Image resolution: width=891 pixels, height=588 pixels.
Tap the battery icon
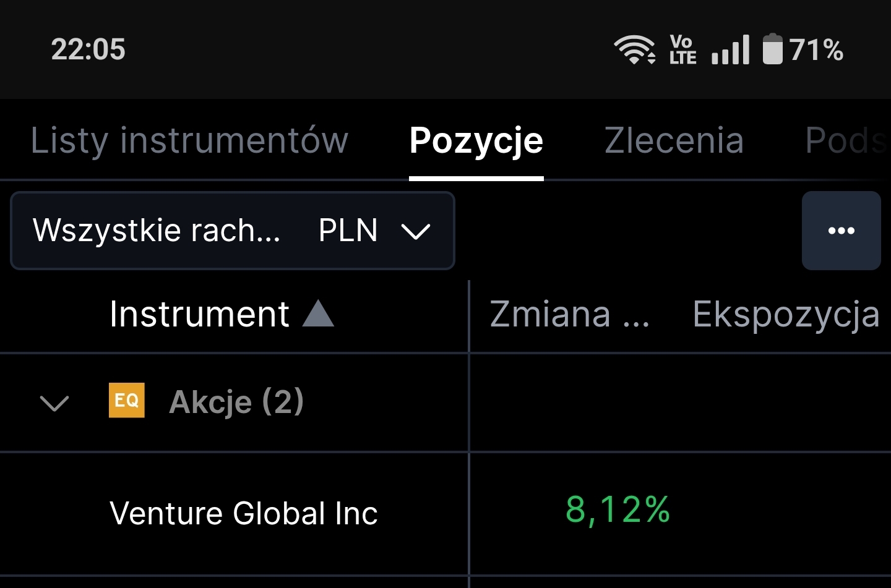click(772, 49)
